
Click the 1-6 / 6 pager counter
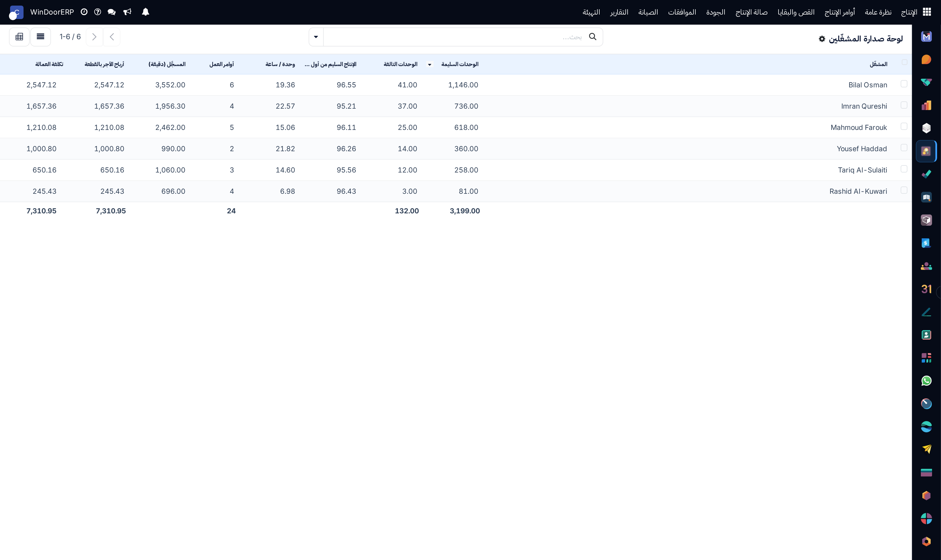(70, 37)
